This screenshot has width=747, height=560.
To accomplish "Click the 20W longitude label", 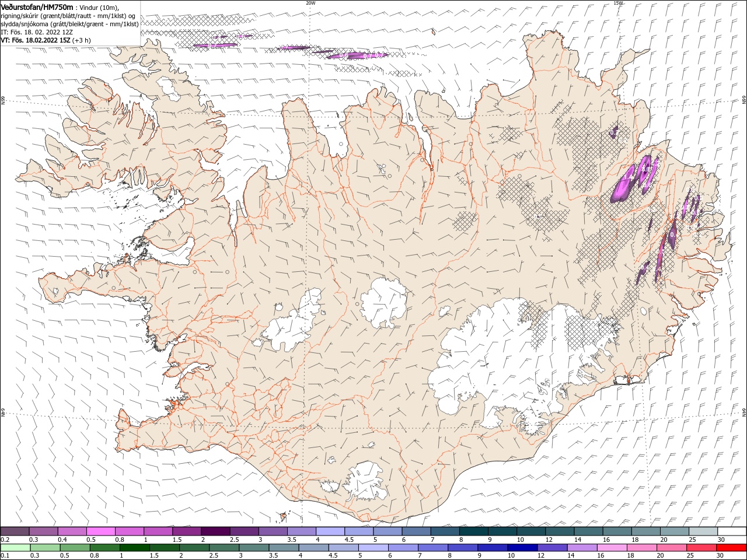I will 310,3.
